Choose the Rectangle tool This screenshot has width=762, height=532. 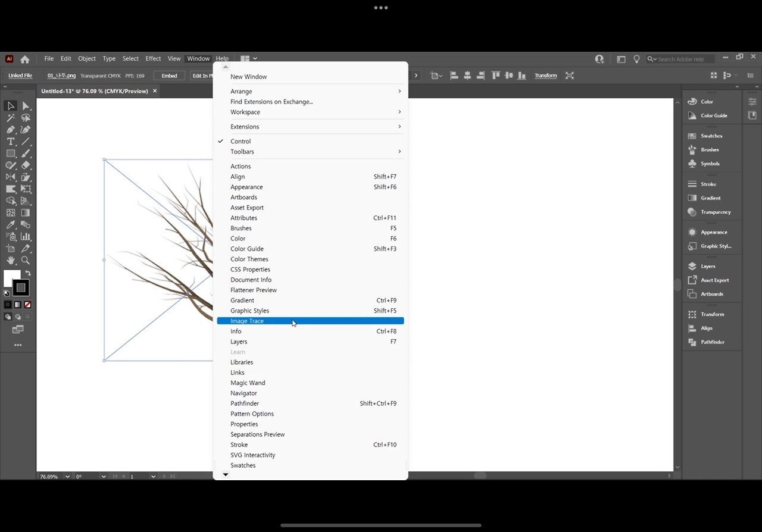[x=11, y=154]
